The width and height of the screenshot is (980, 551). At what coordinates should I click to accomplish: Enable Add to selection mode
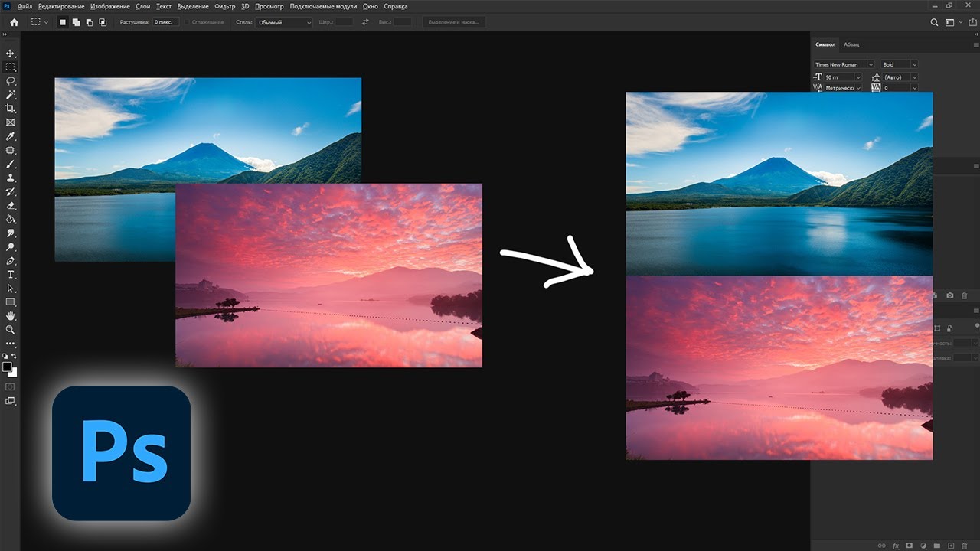click(x=77, y=22)
